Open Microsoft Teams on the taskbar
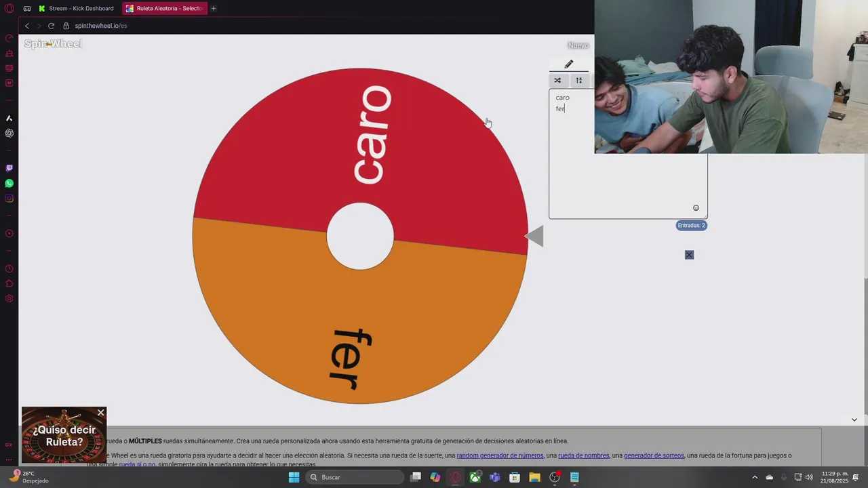The height and width of the screenshot is (488, 868). 495,477
